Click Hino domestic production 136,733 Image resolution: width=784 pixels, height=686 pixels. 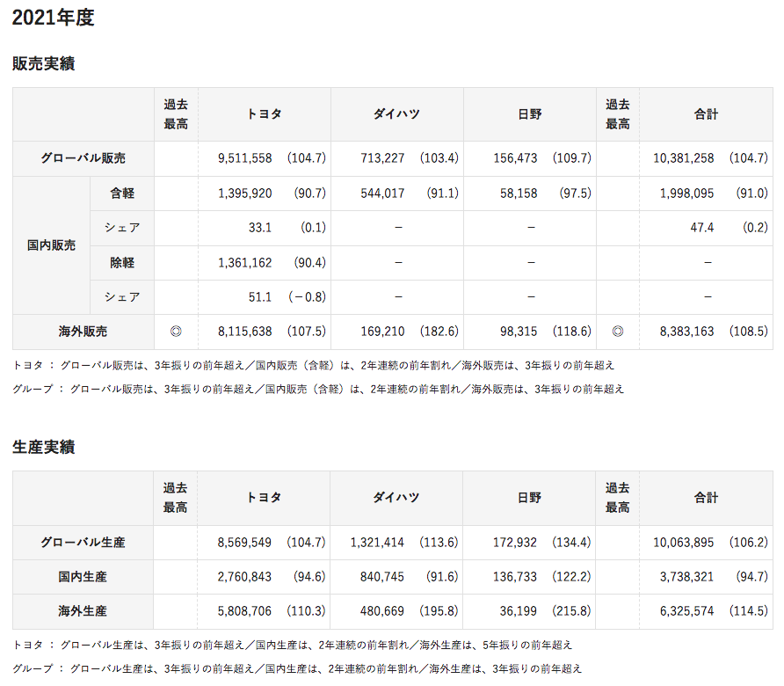point(515,577)
